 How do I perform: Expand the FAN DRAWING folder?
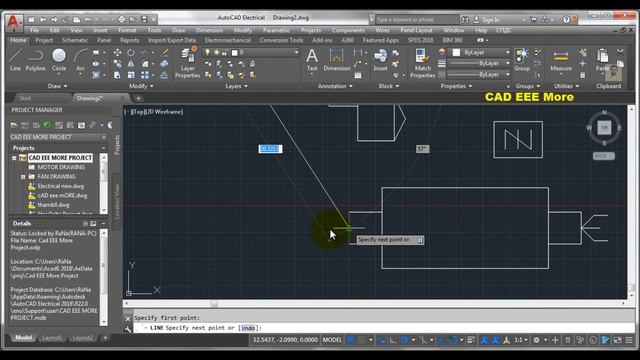click(x=23, y=177)
